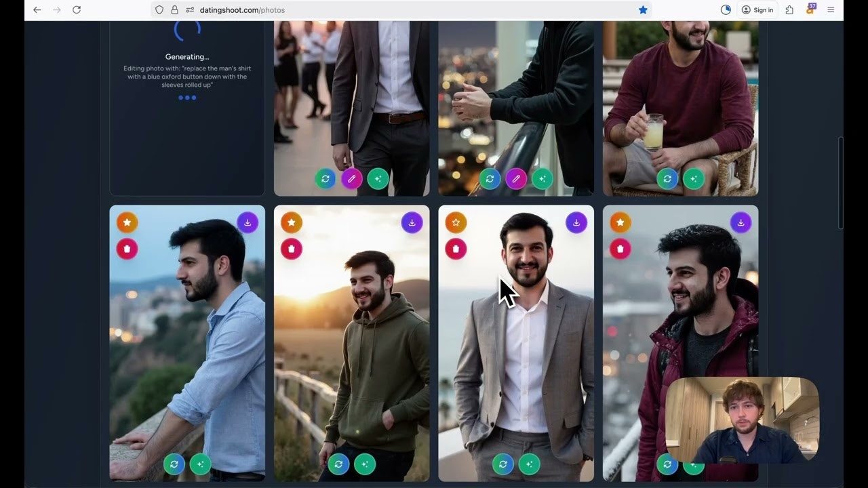Favorite the gray blazer photo
The image size is (868, 488).
coord(456,222)
